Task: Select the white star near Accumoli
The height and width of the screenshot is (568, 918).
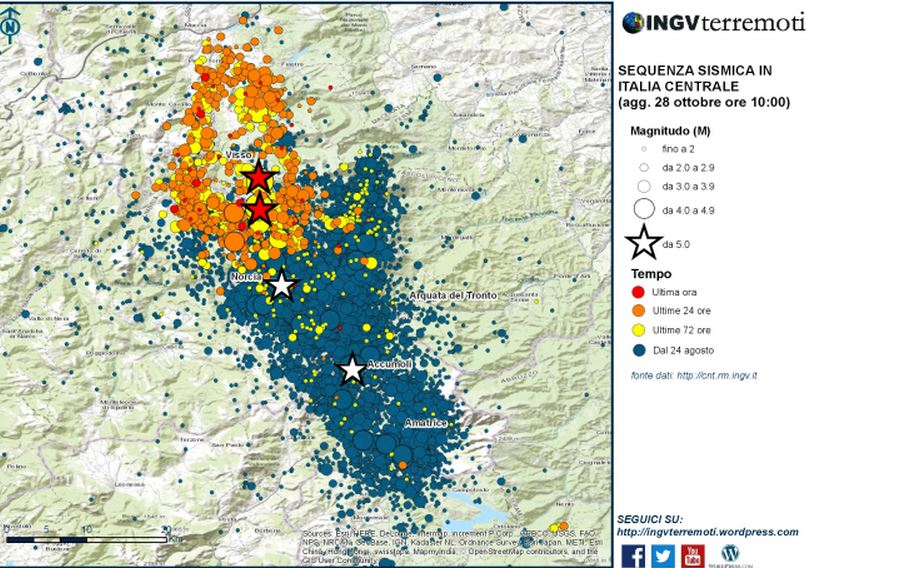Action: tap(351, 369)
